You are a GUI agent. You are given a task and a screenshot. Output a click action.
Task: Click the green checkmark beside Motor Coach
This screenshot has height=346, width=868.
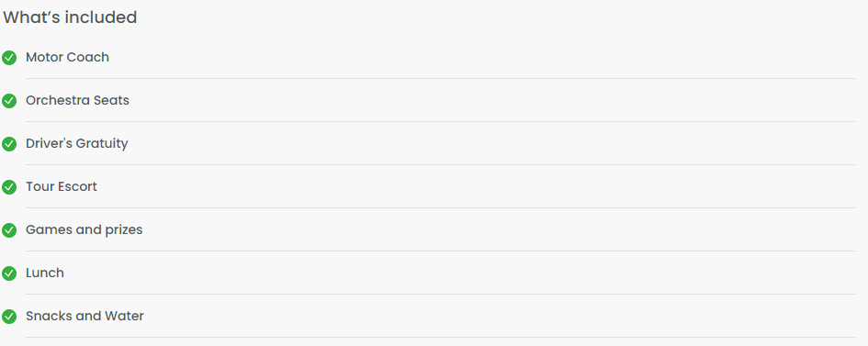(x=9, y=58)
